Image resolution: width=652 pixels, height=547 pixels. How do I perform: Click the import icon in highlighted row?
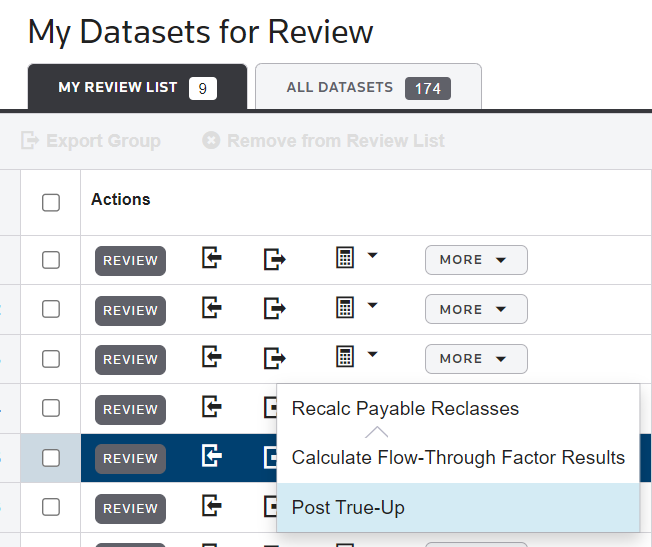point(211,457)
